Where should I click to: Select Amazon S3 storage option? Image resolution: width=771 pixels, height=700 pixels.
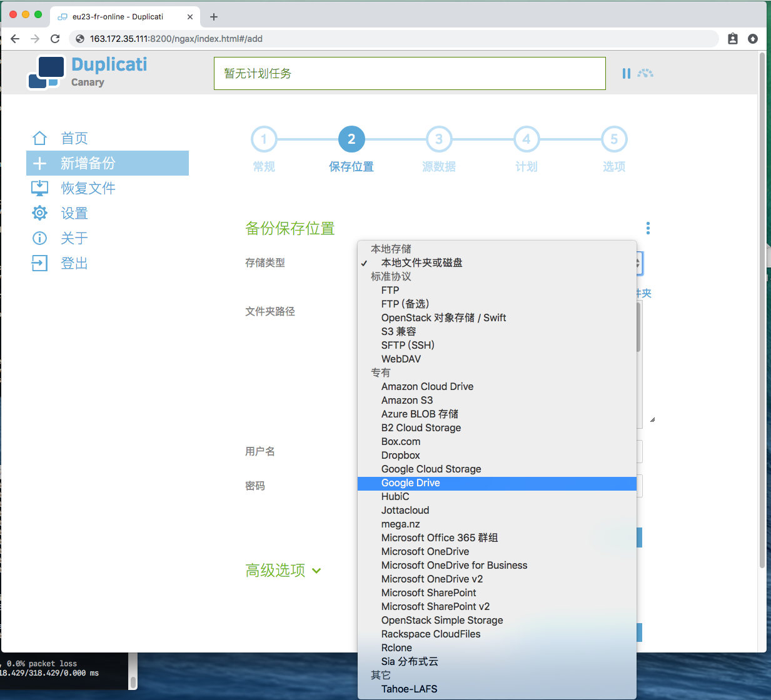pos(407,401)
